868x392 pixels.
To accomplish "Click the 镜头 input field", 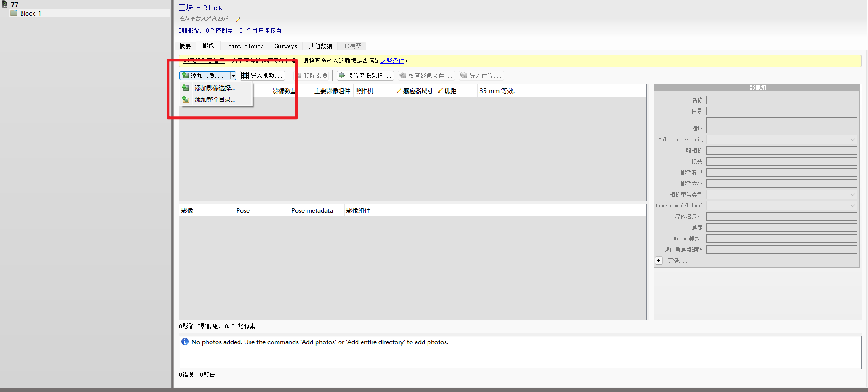I will click(781, 161).
